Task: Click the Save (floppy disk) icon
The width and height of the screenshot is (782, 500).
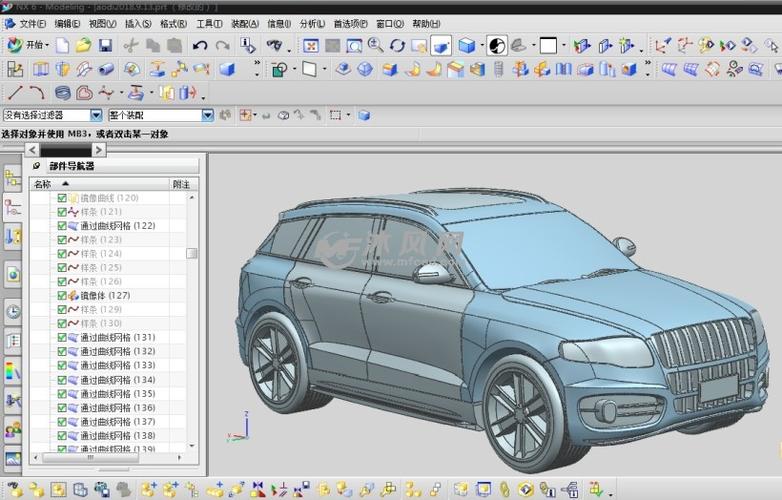Action: click(105, 45)
